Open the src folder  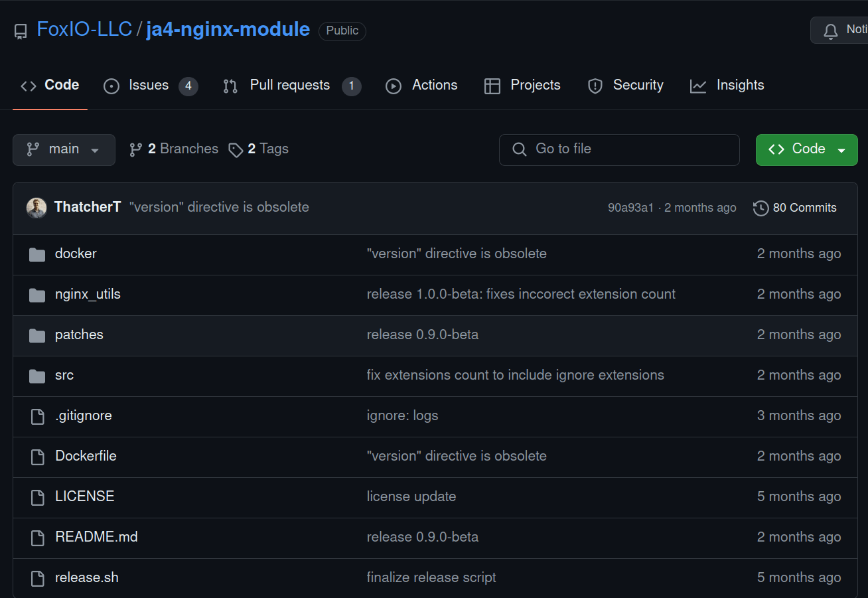click(64, 375)
